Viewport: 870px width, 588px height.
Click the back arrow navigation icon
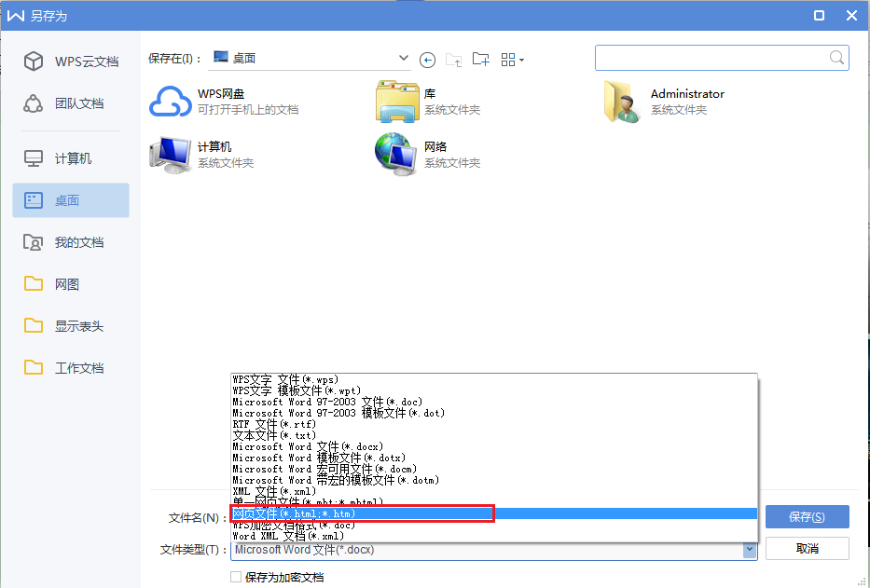tap(428, 60)
